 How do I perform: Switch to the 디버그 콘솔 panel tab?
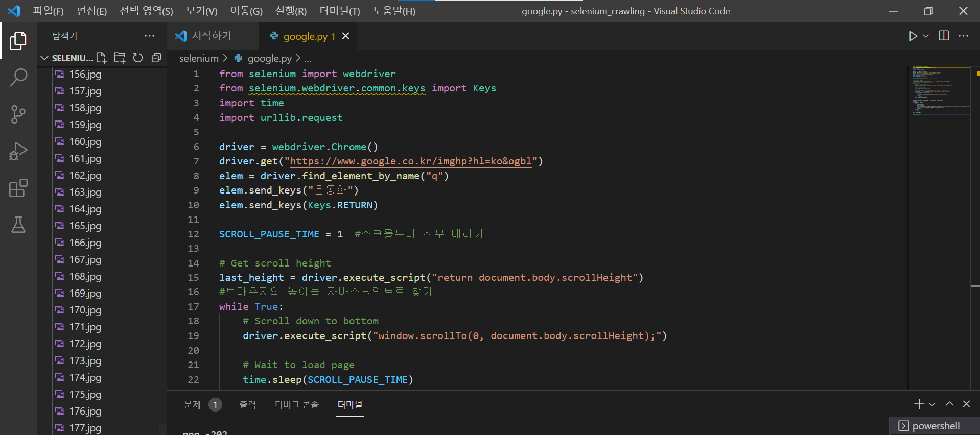[297, 404]
